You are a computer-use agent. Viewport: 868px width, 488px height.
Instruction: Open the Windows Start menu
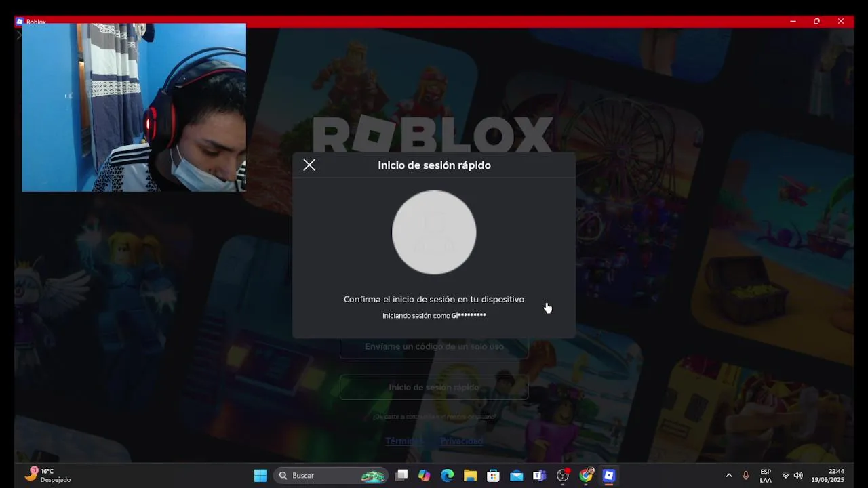point(260,476)
